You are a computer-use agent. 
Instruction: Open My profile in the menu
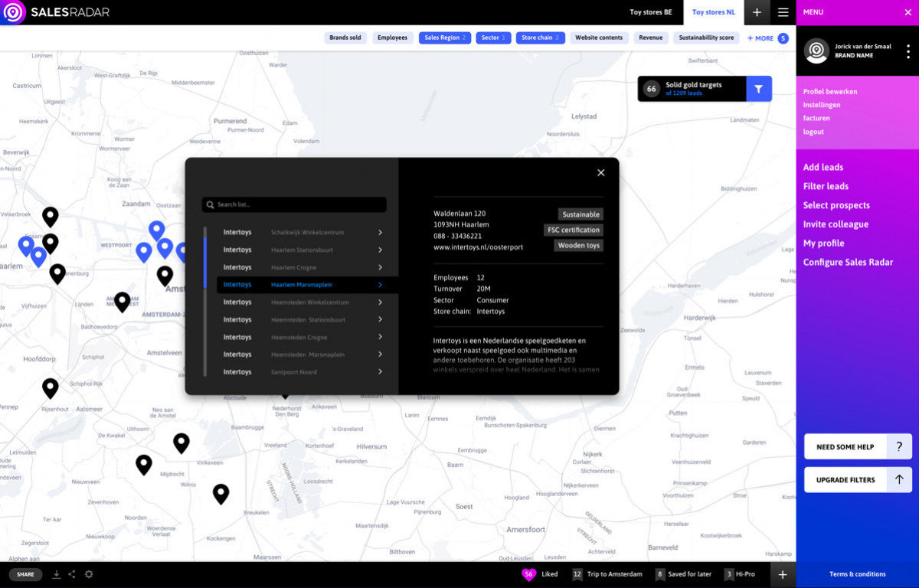823,243
